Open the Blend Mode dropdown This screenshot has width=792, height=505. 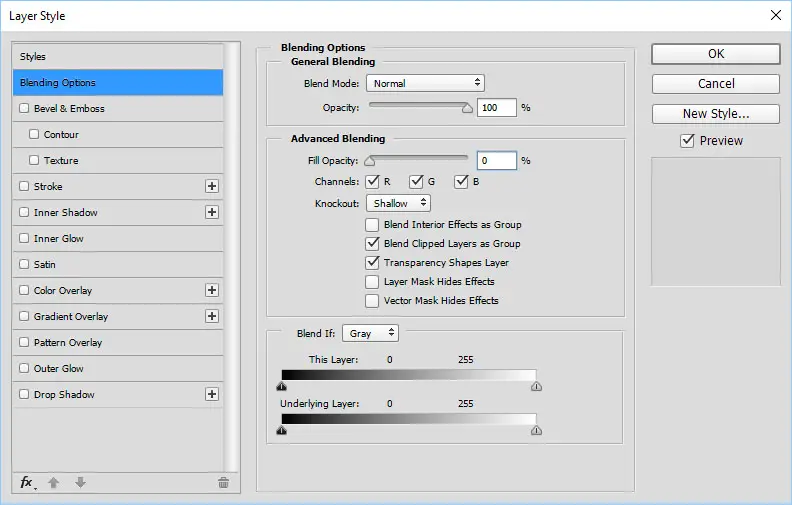425,83
